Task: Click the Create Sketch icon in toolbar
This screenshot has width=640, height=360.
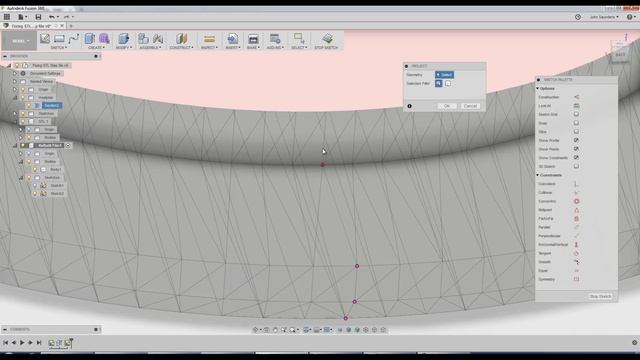Action: (45, 39)
